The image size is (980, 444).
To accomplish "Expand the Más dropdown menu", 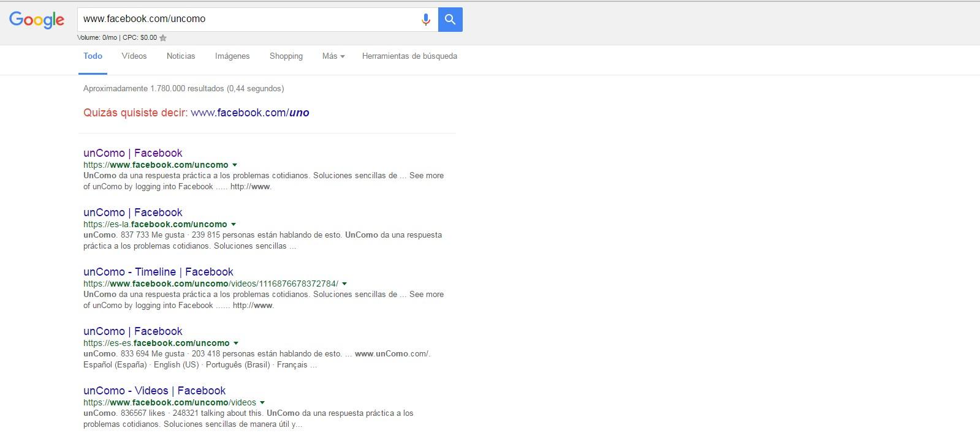I will coord(333,56).
